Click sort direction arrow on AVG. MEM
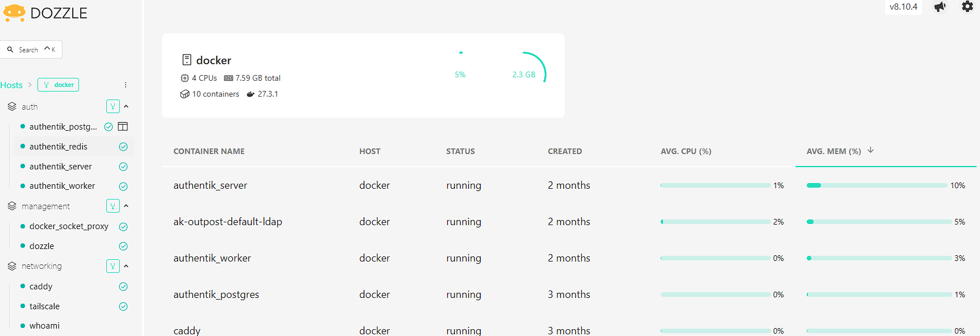This screenshot has width=980, height=336. 870,150
